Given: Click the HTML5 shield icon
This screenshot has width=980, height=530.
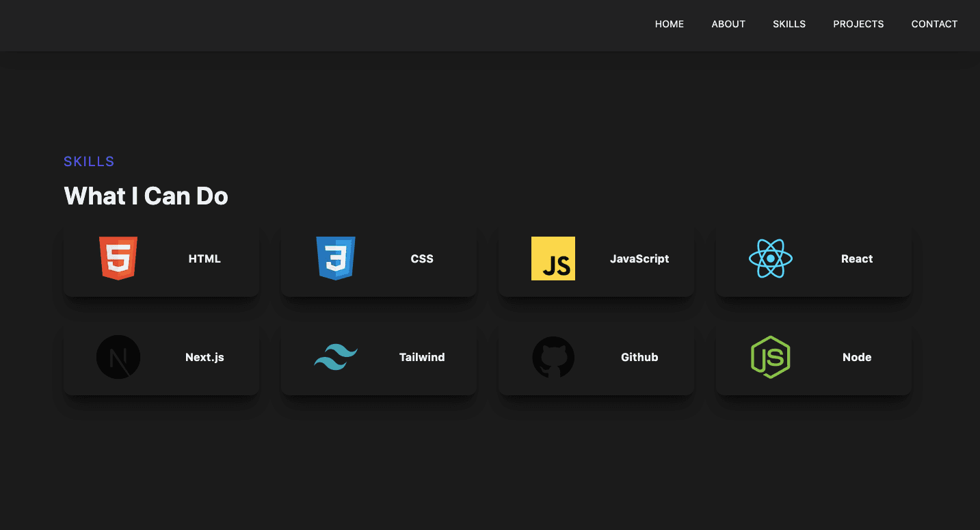Looking at the screenshot, I should 118,259.
